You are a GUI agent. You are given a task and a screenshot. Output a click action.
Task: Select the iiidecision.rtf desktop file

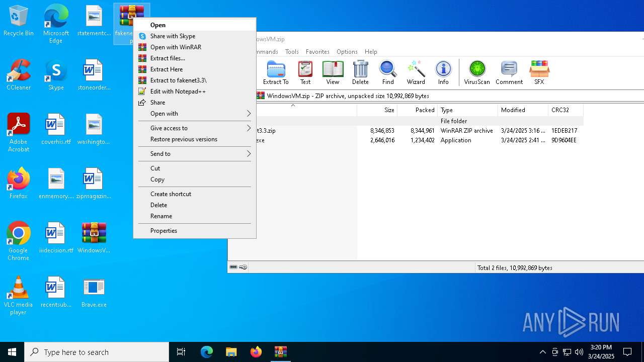tap(56, 238)
